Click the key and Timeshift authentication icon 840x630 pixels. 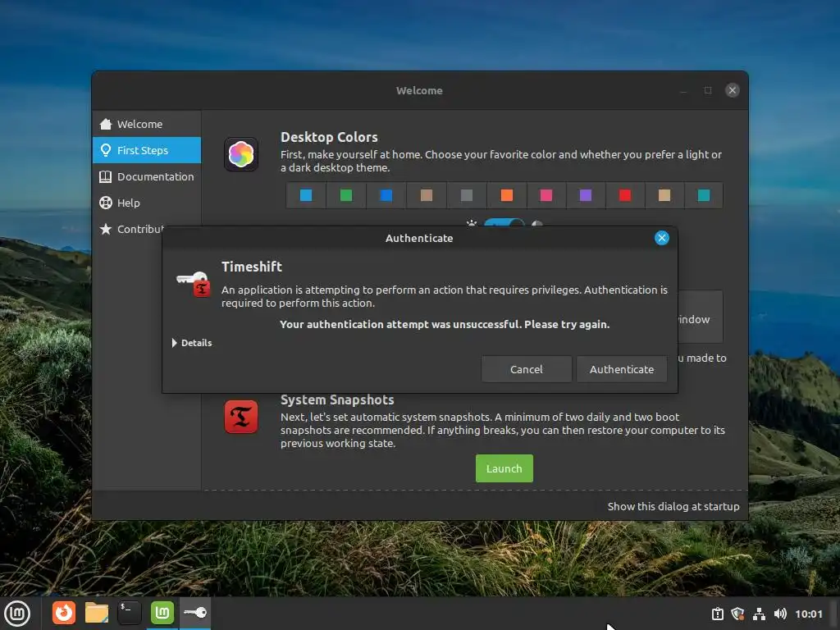(x=194, y=284)
